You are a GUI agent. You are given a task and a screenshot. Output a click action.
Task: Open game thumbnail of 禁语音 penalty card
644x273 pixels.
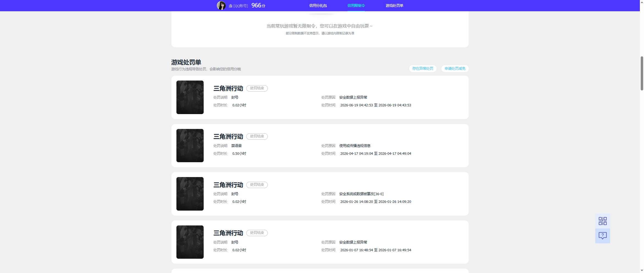[190, 145]
